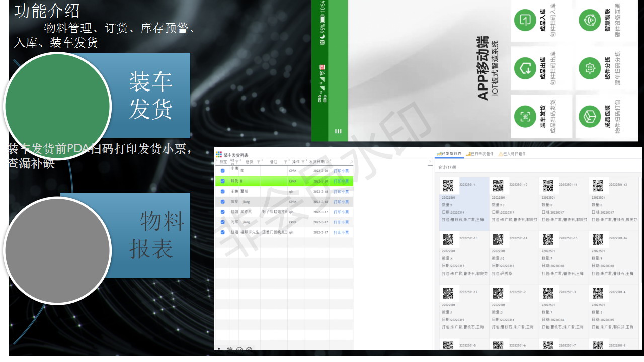This screenshot has width=644, height=362.
Task: Click the QR code of package 22022501-11
Action: point(548,186)
